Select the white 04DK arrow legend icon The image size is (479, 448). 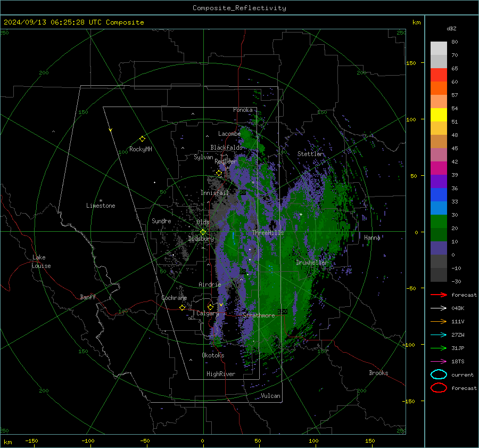[x=439, y=308]
